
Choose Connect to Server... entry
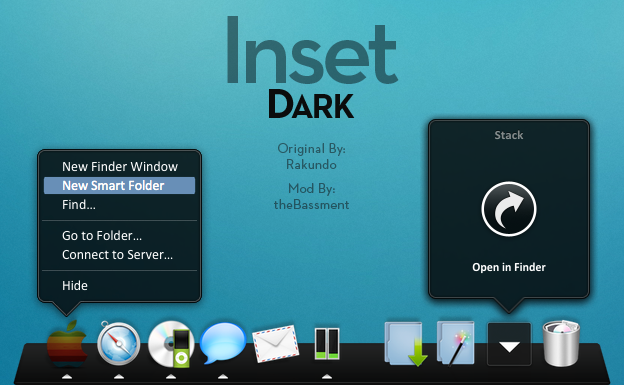click(119, 255)
